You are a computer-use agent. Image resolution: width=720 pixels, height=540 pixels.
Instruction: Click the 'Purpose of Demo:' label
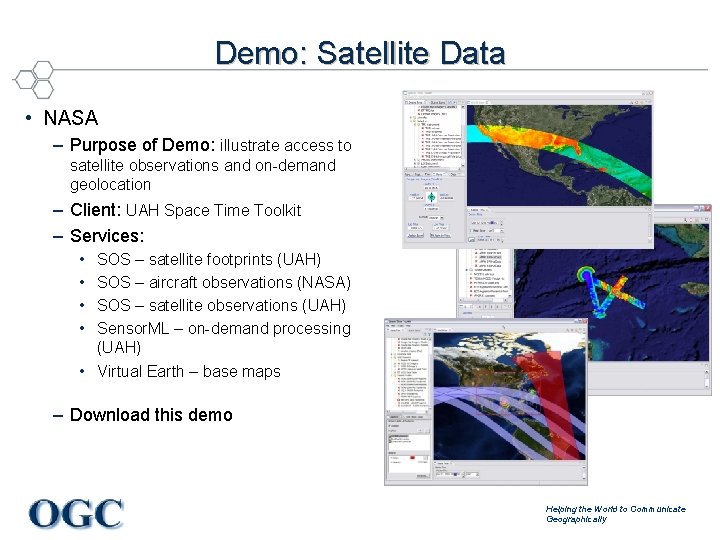(142, 145)
